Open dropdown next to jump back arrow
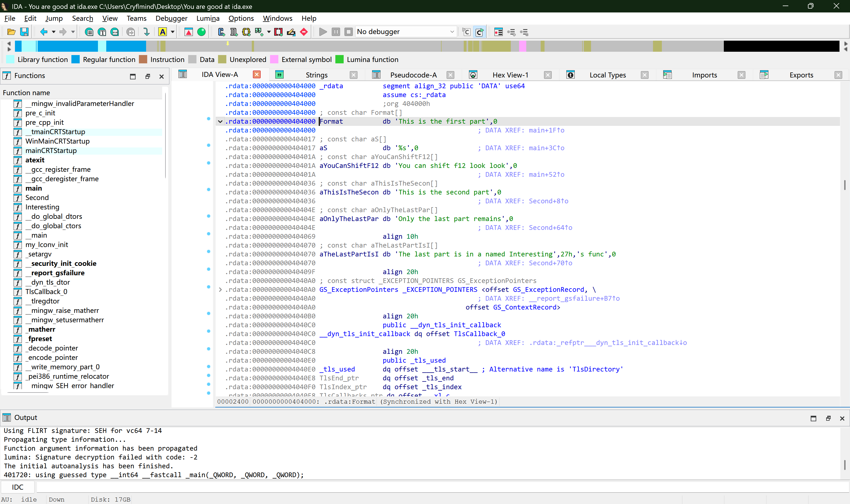This screenshot has width=850, height=504. [54, 32]
